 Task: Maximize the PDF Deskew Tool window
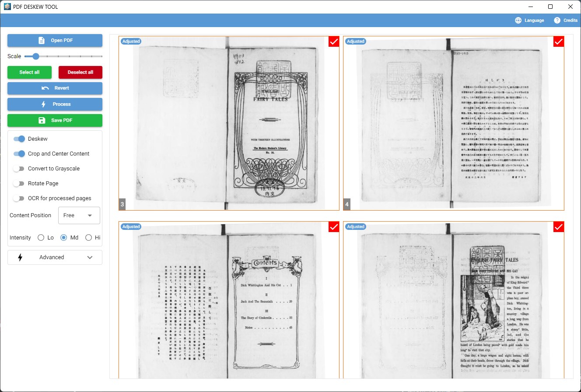(x=550, y=7)
